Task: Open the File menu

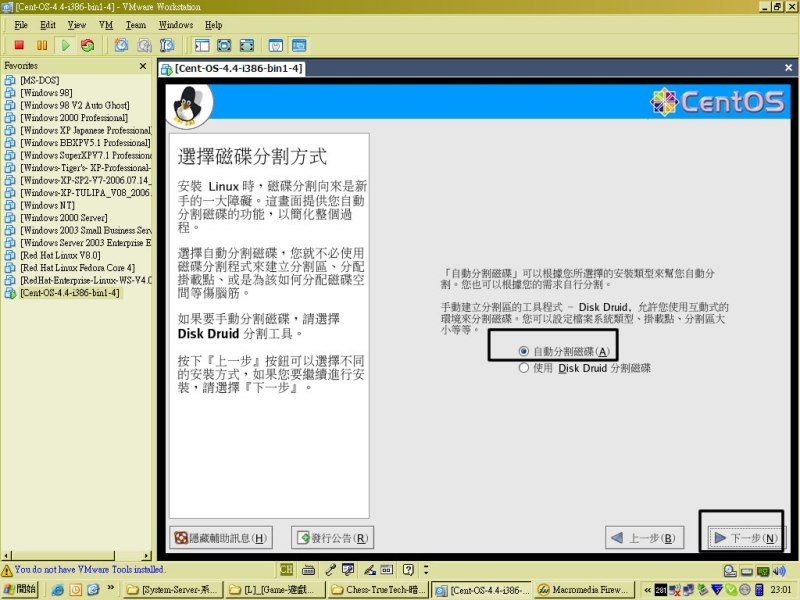Action: [21, 25]
